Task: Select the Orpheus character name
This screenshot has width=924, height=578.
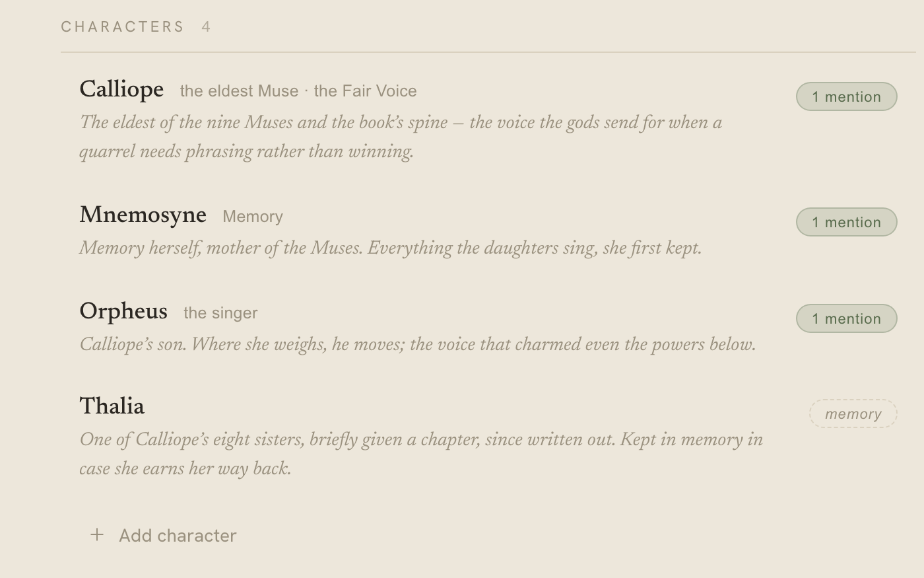Action: click(123, 311)
